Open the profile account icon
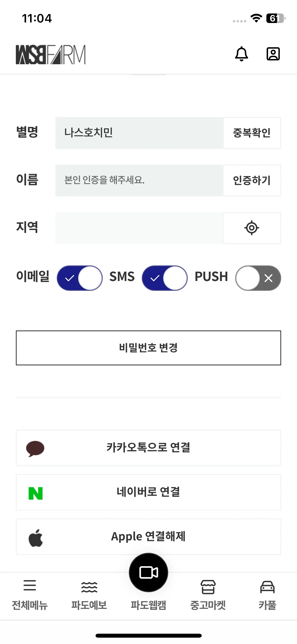297x644 pixels. (273, 54)
